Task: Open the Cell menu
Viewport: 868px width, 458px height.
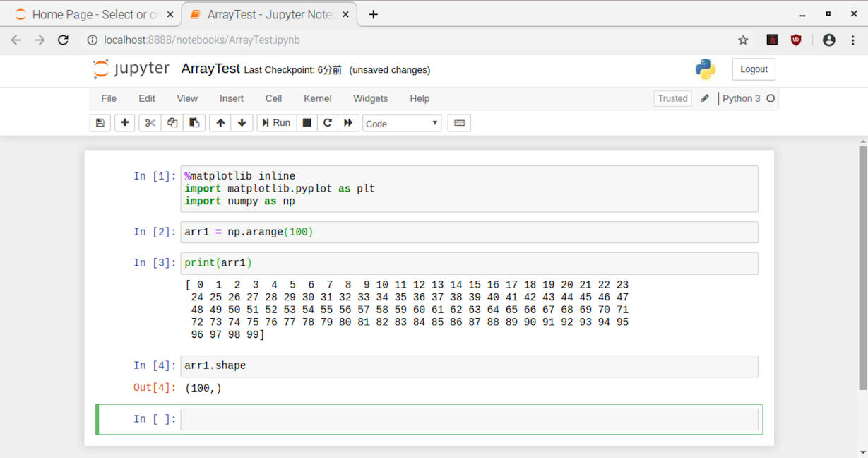Action: pos(273,98)
